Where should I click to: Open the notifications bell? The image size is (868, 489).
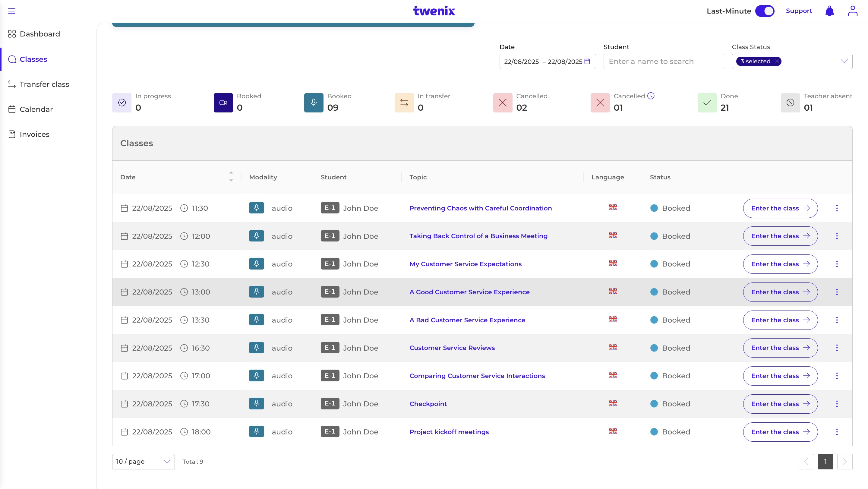[829, 11]
